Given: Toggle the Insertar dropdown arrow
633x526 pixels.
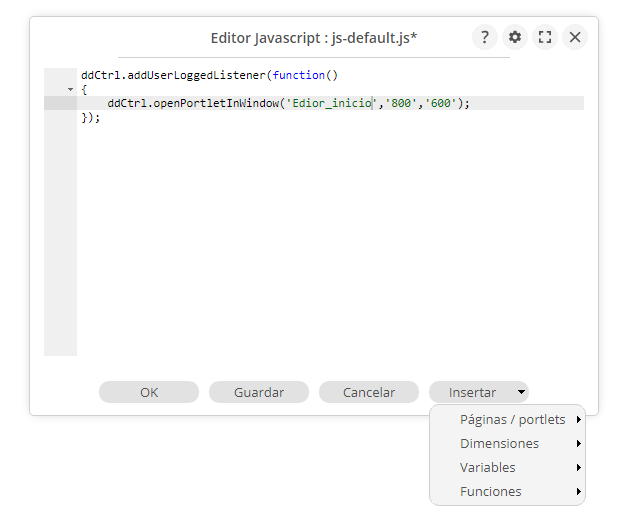Looking at the screenshot, I should [x=521, y=392].
